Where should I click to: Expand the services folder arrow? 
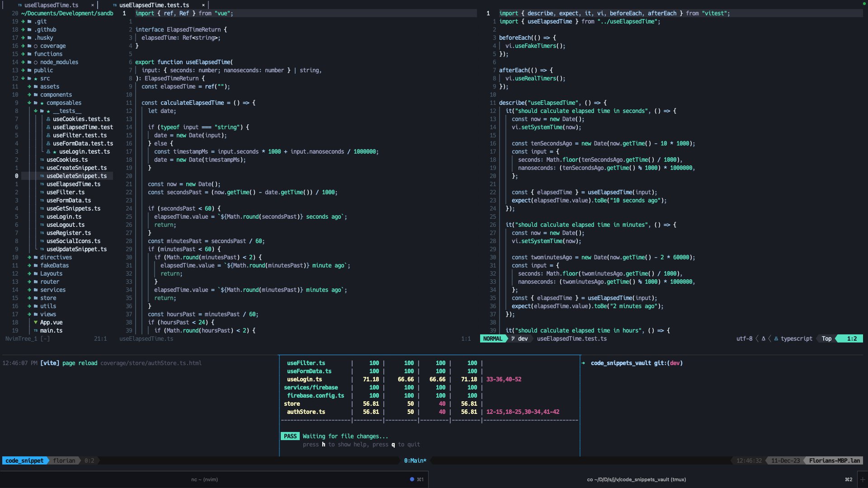pyautogui.click(x=29, y=290)
